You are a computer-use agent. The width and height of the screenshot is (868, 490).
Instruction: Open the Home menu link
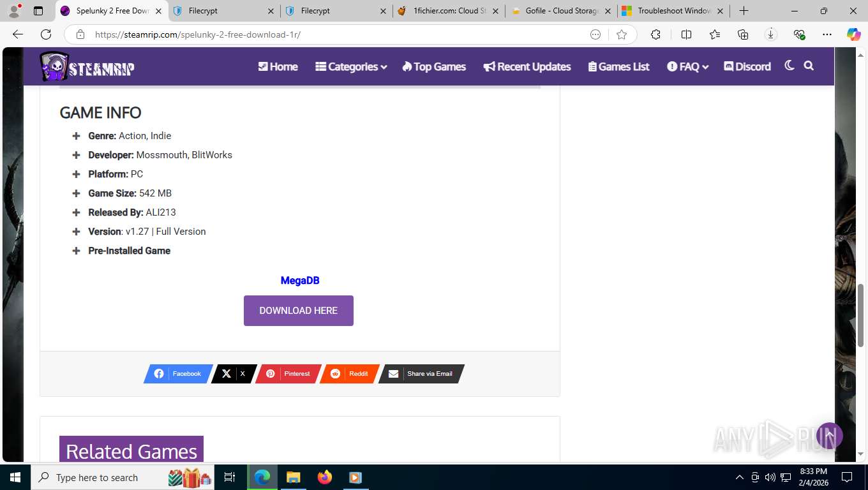click(278, 66)
